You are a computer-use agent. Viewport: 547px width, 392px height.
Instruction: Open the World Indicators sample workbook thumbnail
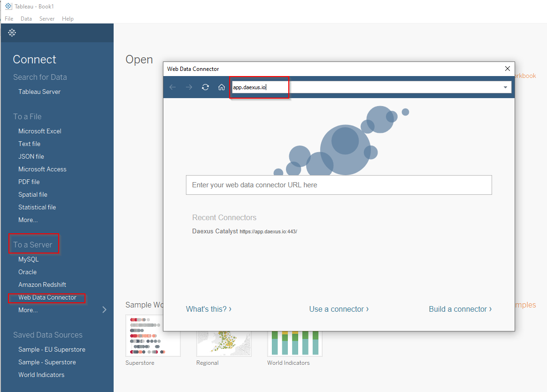tap(295, 344)
